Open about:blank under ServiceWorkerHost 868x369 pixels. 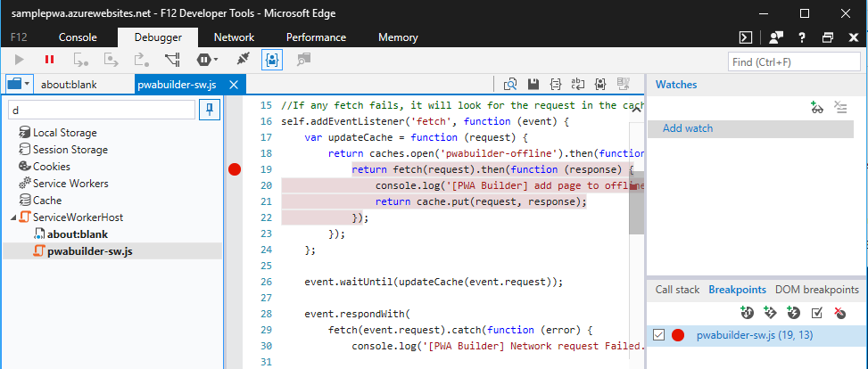(78, 234)
